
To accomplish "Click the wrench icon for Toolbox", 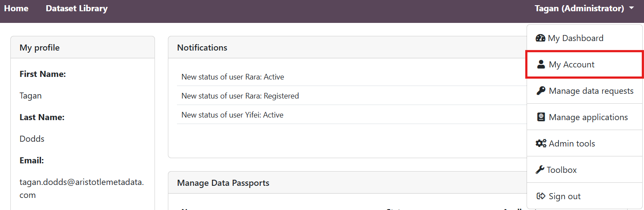I will pyautogui.click(x=540, y=170).
